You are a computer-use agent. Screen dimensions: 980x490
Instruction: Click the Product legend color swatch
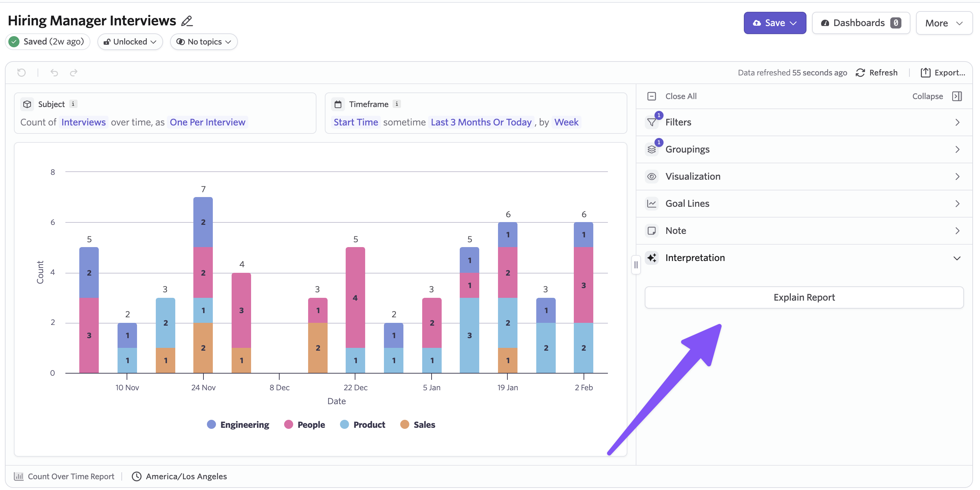click(344, 424)
